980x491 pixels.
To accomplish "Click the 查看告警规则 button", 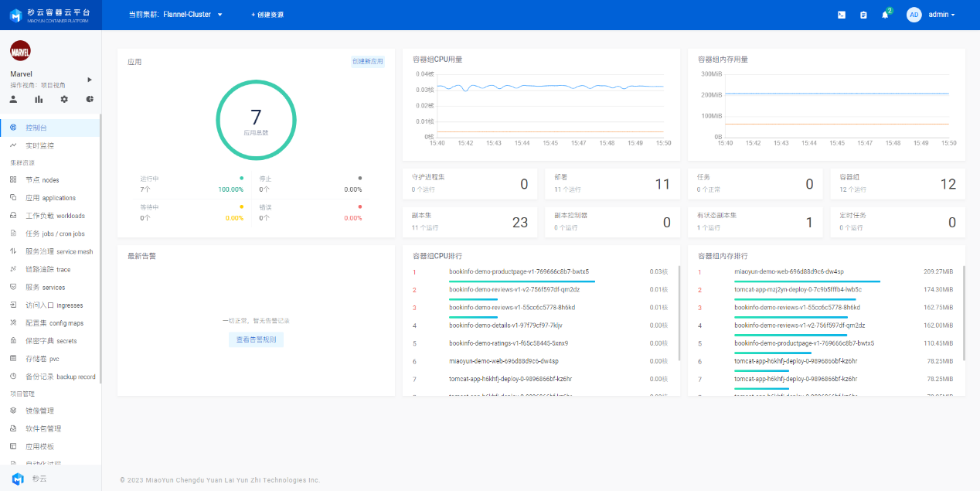I will [x=256, y=339].
